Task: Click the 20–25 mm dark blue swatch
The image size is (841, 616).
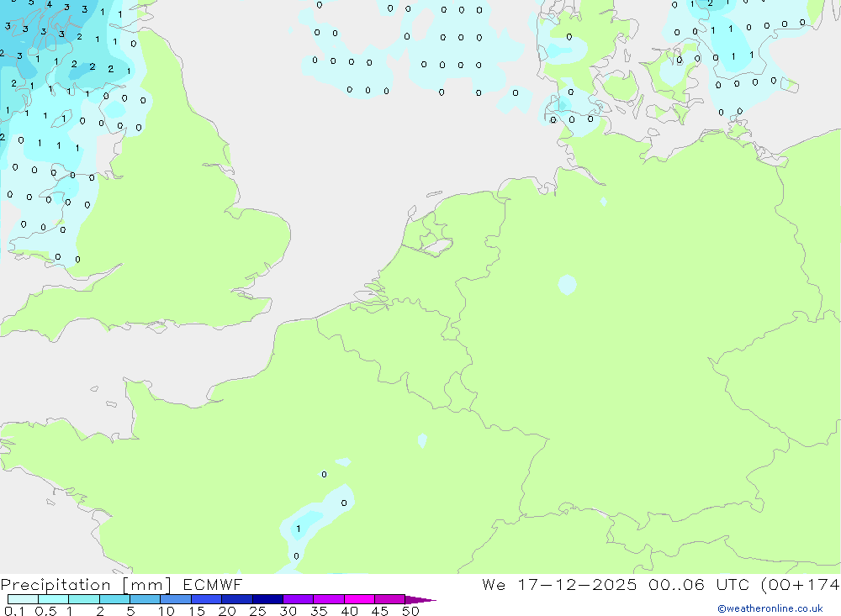Action: click(236, 599)
